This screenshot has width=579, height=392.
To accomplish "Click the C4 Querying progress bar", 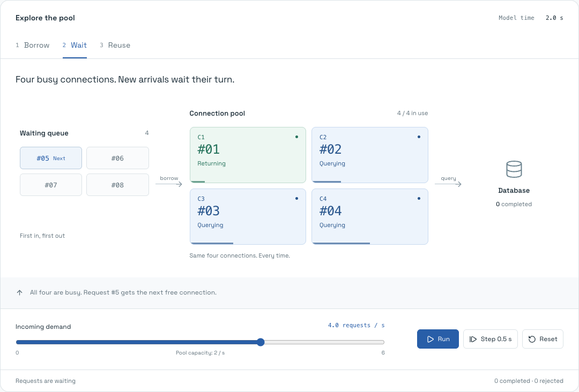I will [x=341, y=243].
